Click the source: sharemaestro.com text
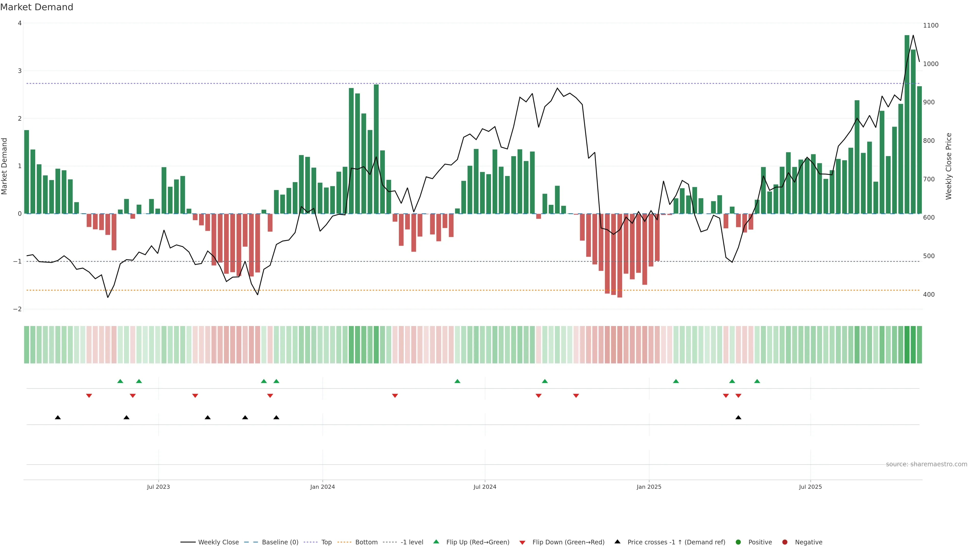 [x=926, y=464]
